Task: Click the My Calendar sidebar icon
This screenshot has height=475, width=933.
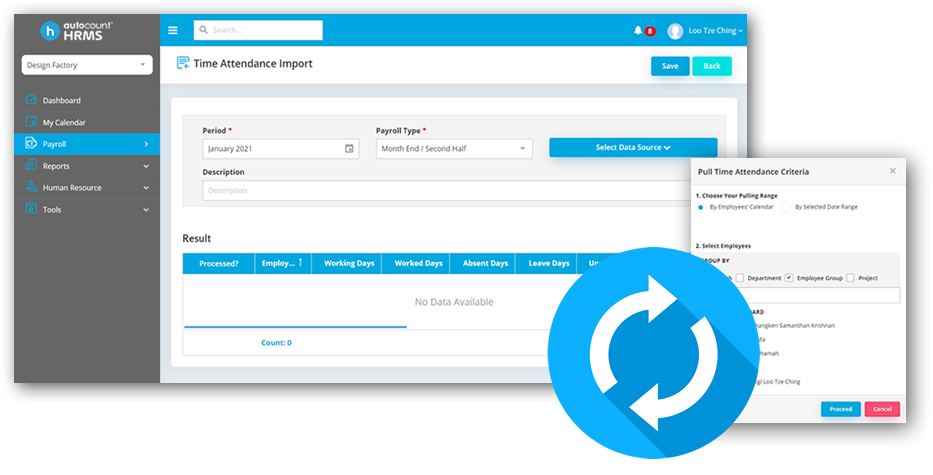Action: [x=31, y=122]
